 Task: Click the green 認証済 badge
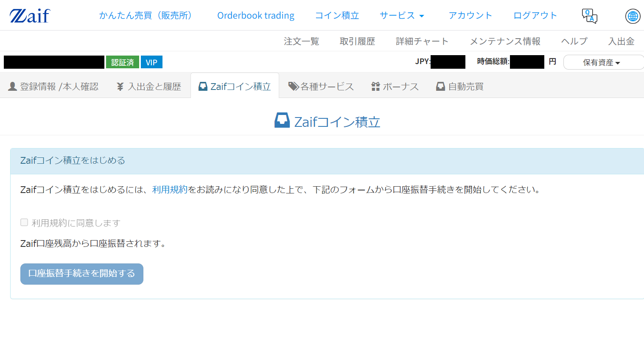(x=123, y=62)
